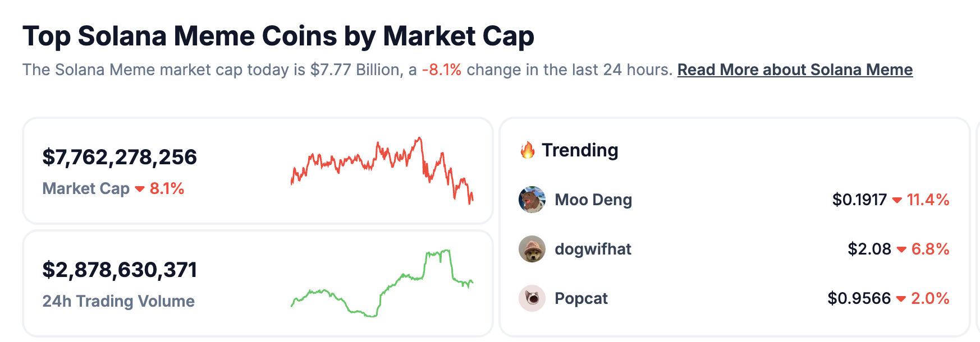Click the Popcat coin avatar icon
Screen dimensions: 980x342
(532, 298)
